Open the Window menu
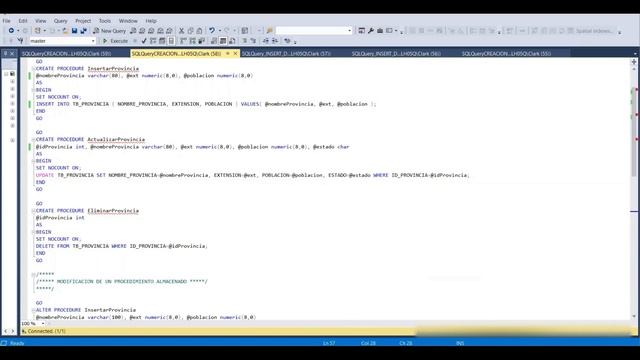The image size is (640, 360). pyautogui.click(x=128, y=21)
